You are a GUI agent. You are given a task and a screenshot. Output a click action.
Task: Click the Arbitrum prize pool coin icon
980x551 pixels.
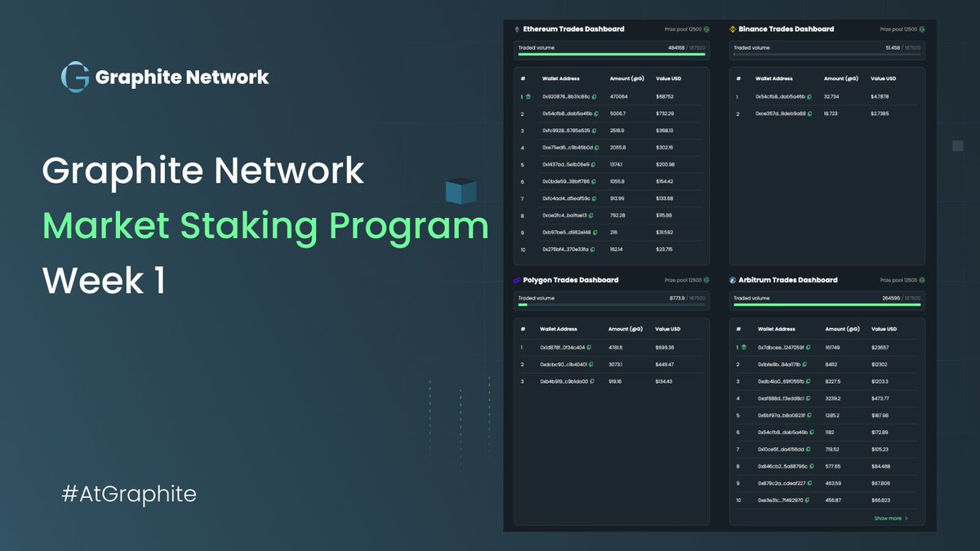point(923,280)
